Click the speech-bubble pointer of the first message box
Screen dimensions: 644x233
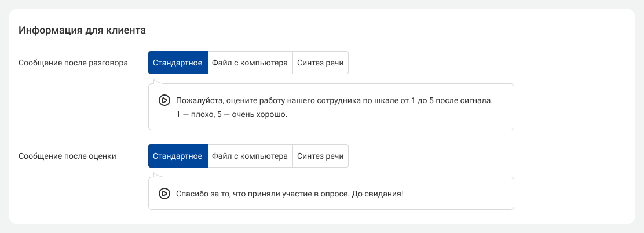pyautogui.click(x=154, y=82)
